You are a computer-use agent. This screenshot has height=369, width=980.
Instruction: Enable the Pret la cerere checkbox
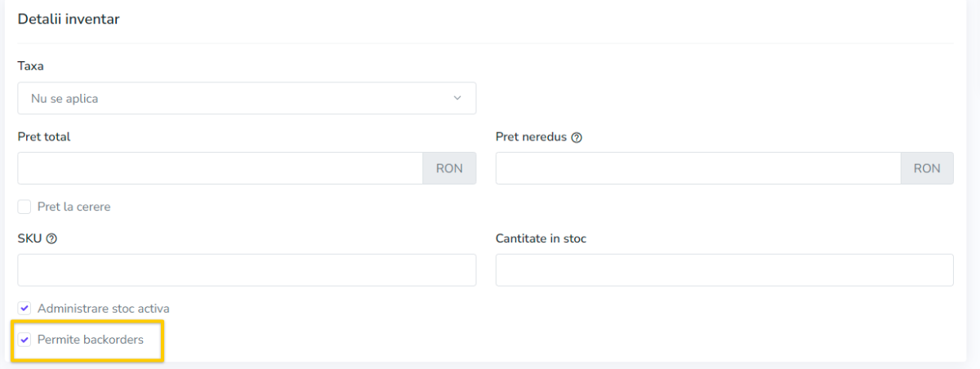(24, 207)
